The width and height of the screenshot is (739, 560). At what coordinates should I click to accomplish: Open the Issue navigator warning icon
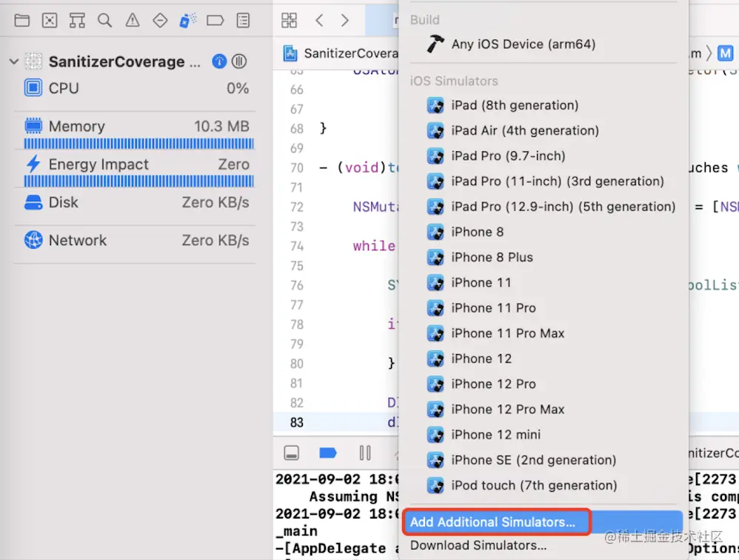pos(133,20)
